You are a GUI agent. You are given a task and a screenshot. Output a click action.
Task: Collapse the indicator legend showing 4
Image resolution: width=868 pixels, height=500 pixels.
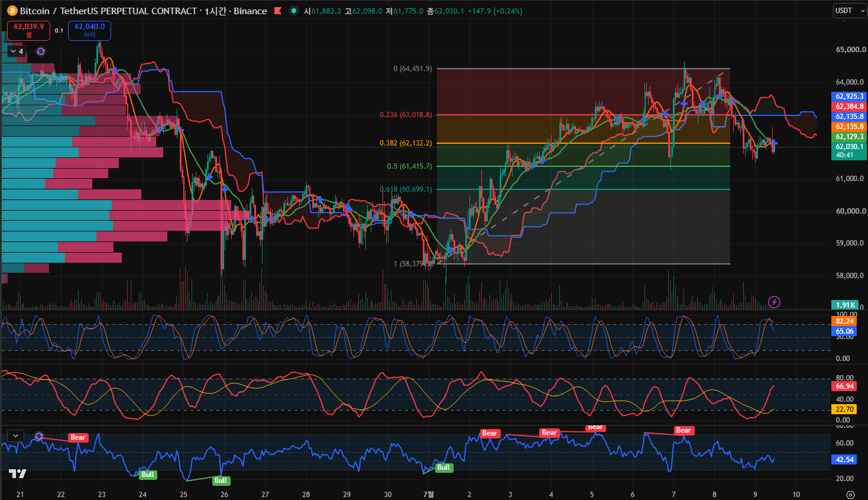click(17, 51)
